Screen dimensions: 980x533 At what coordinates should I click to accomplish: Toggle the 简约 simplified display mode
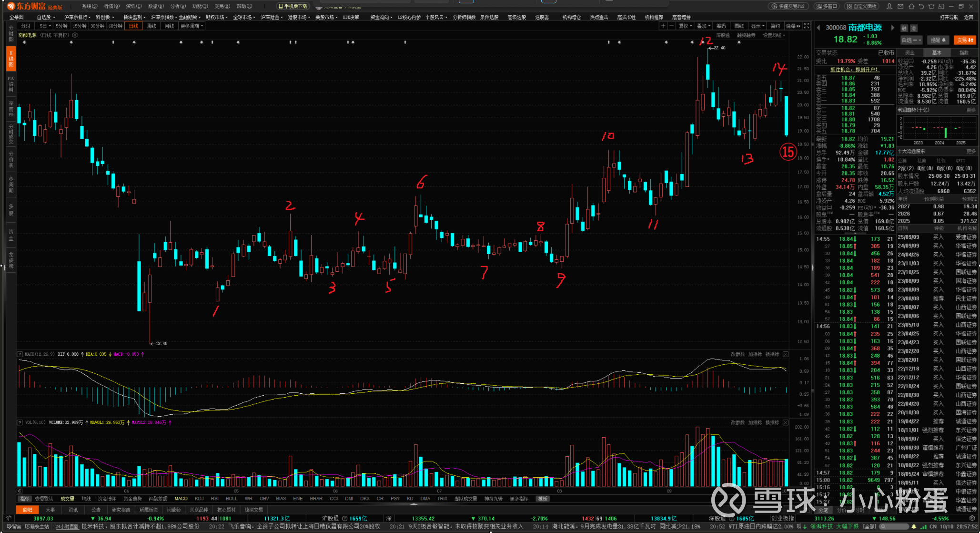(775, 26)
